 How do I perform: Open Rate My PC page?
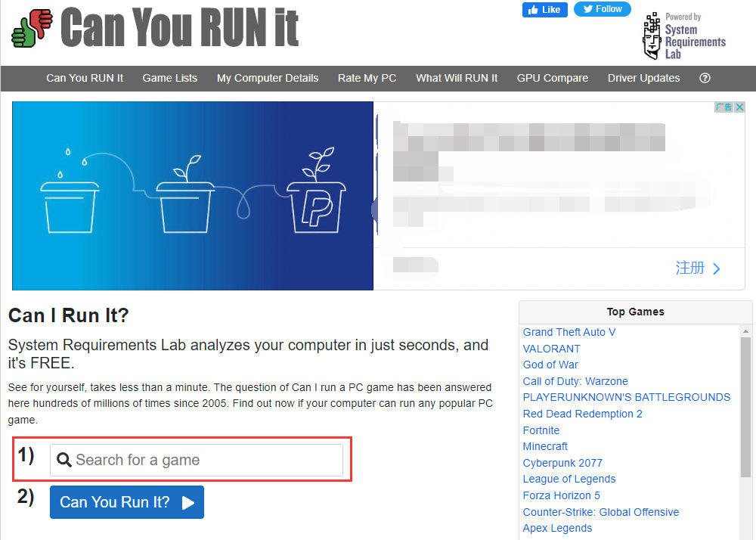pos(367,78)
